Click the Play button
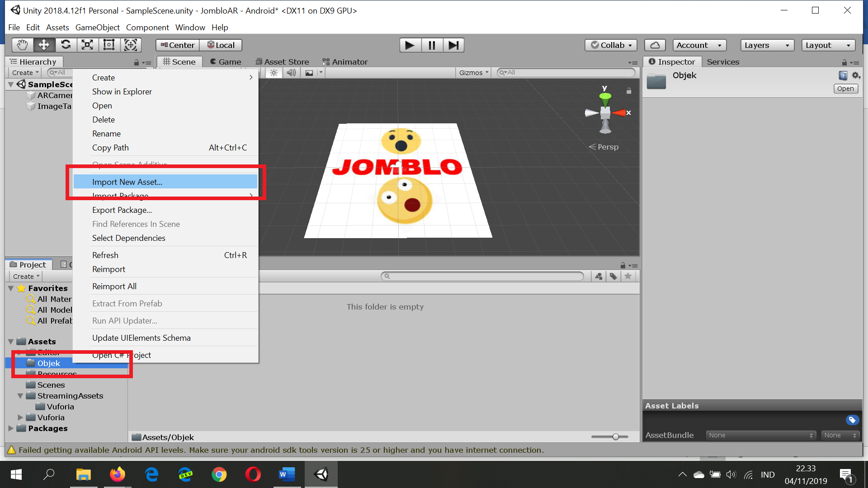Viewport: 868px width, 488px height. [410, 45]
